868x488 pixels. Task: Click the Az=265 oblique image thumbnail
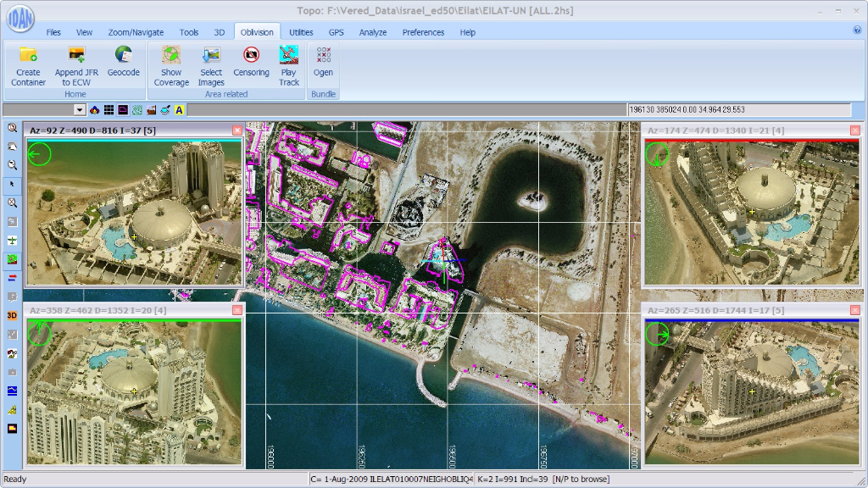[x=751, y=392]
